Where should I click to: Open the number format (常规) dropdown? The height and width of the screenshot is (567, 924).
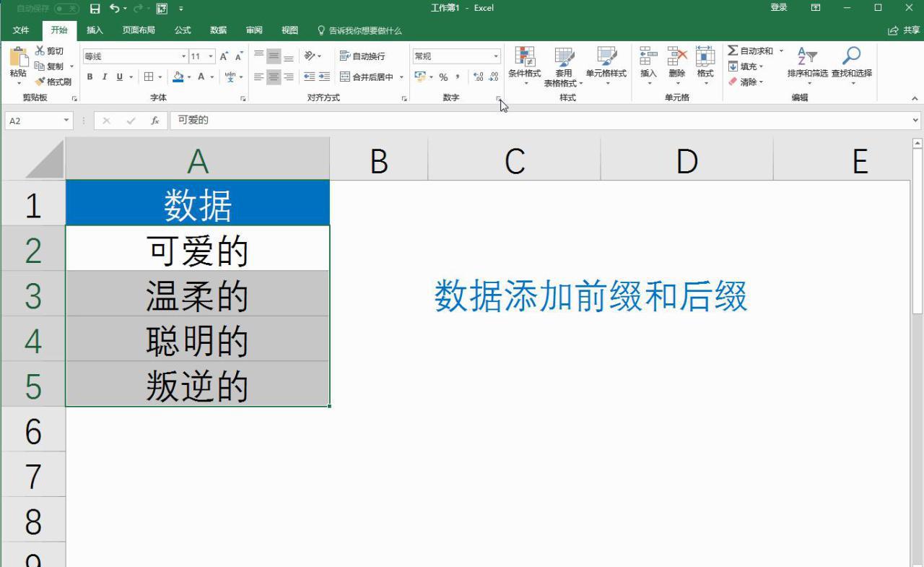pyautogui.click(x=496, y=56)
